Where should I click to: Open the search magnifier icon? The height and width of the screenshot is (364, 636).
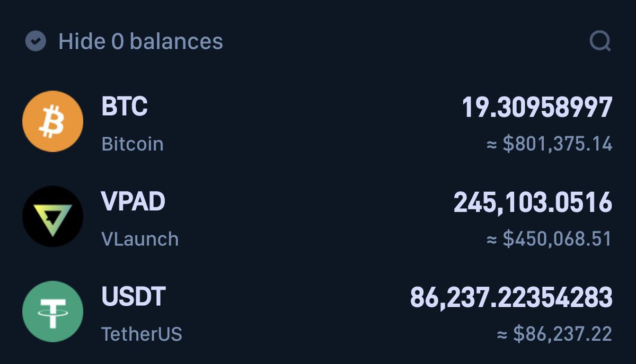click(600, 41)
